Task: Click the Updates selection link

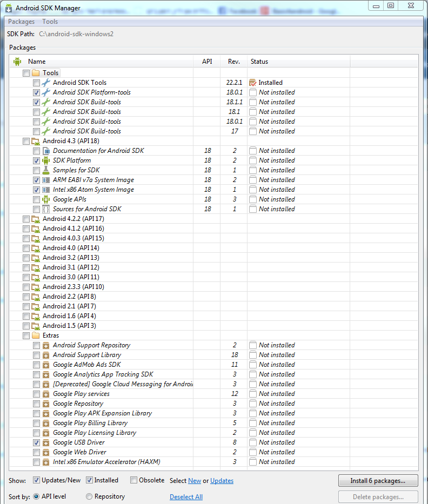Action: tap(222, 481)
